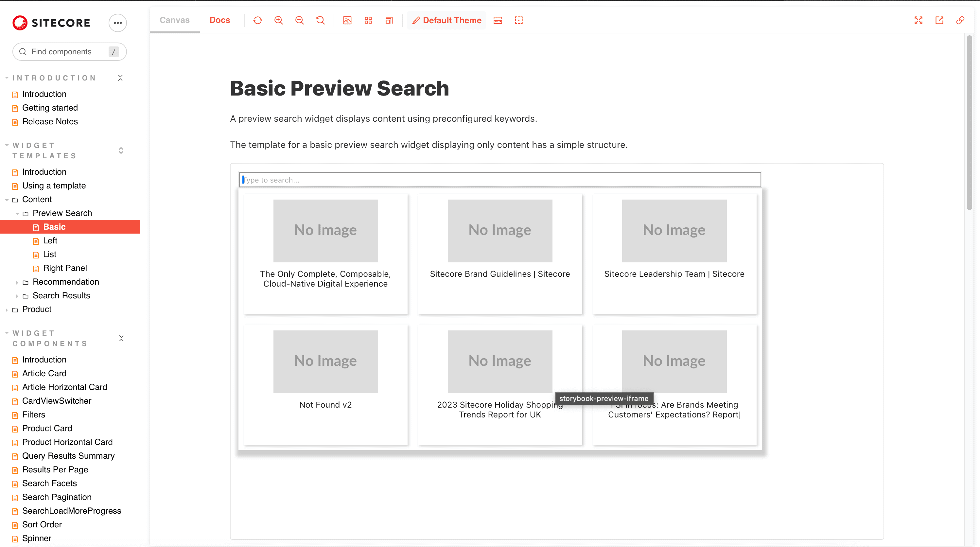Expand the Recommendation folder
The image size is (980, 547).
65,282
